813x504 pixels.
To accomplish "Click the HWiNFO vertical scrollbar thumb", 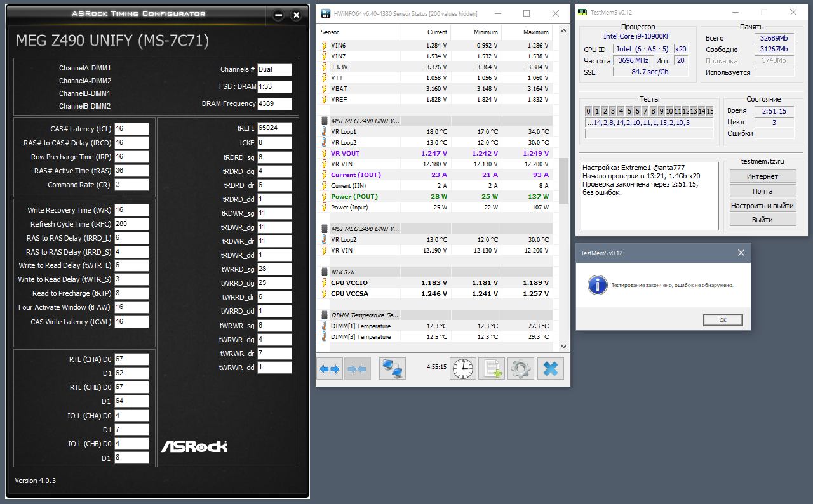I will click(x=563, y=181).
